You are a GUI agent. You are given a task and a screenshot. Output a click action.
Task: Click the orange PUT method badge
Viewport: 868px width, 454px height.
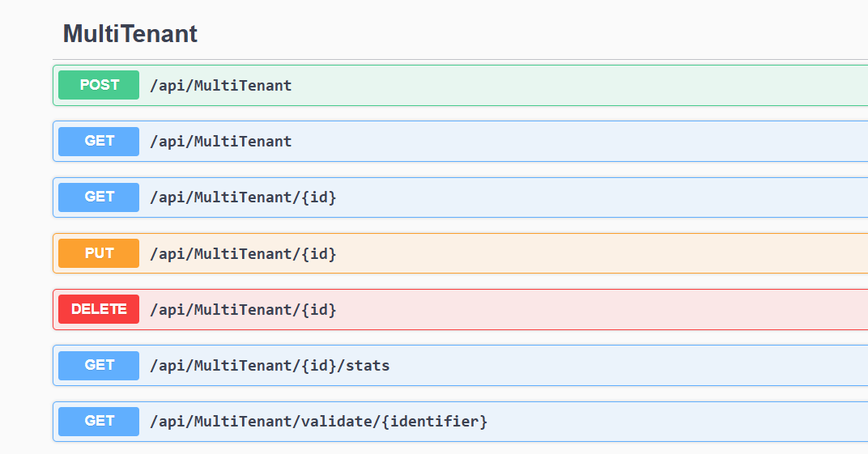pos(99,253)
